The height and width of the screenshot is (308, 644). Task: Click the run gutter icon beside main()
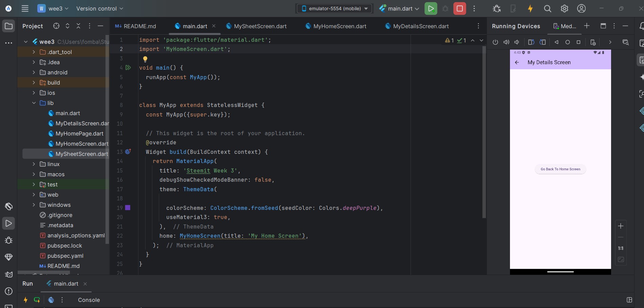pyautogui.click(x=128, y=68)
